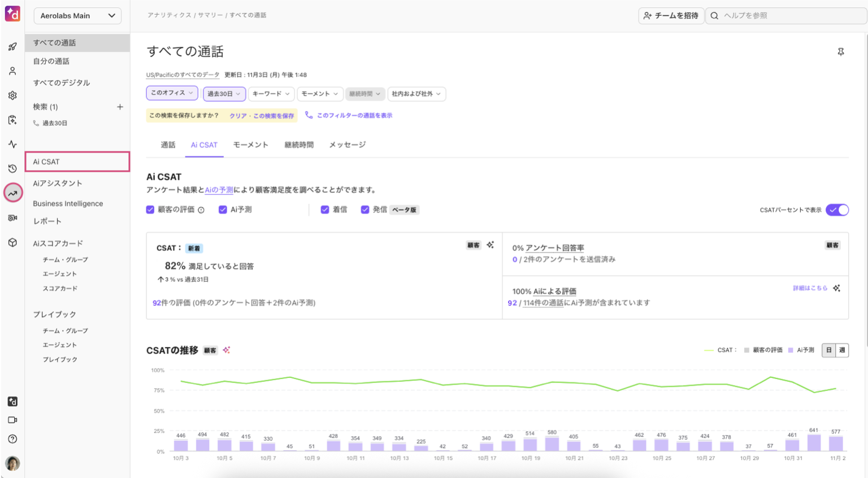Click the 10月 19 bar labeled 580
This screenshot has height=478, width=868.
(552, 444)
